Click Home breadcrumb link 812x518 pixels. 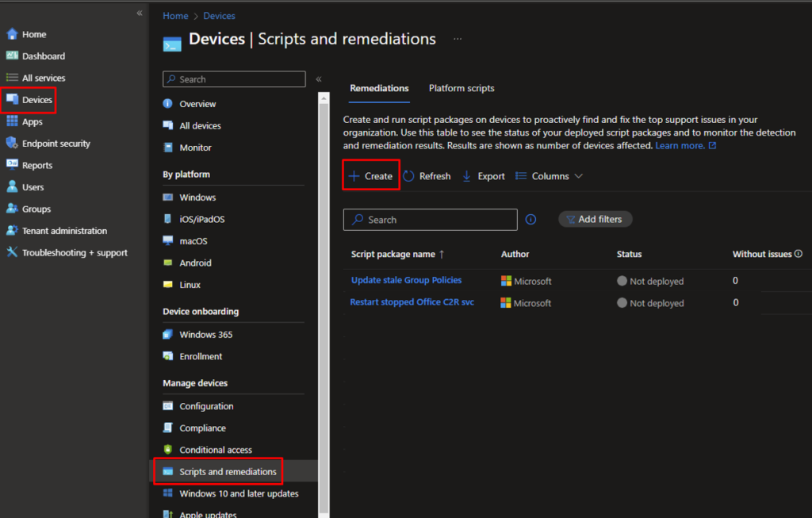click(x=175, y=16)
